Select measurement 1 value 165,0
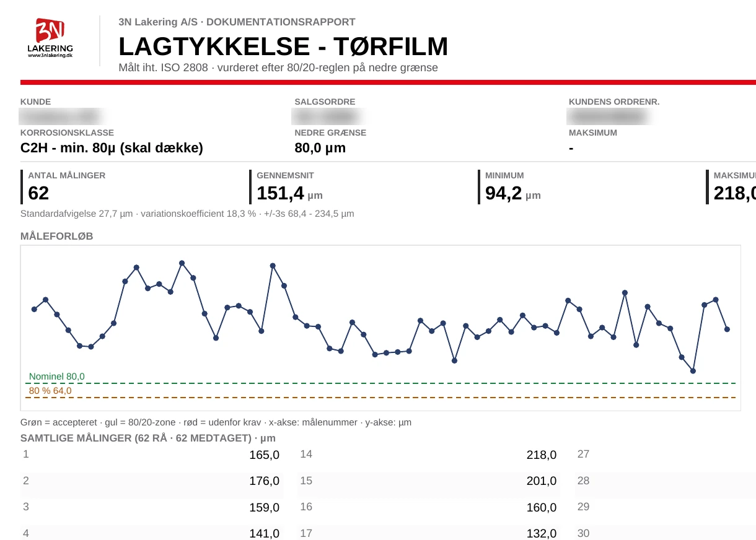 [x=265, y=455]
